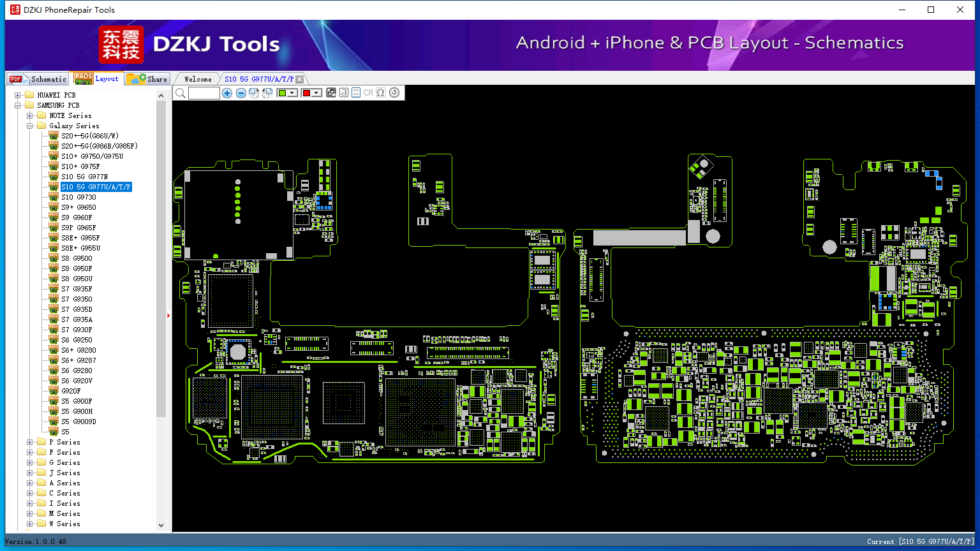Expand the A Series folder

[29, 483]
